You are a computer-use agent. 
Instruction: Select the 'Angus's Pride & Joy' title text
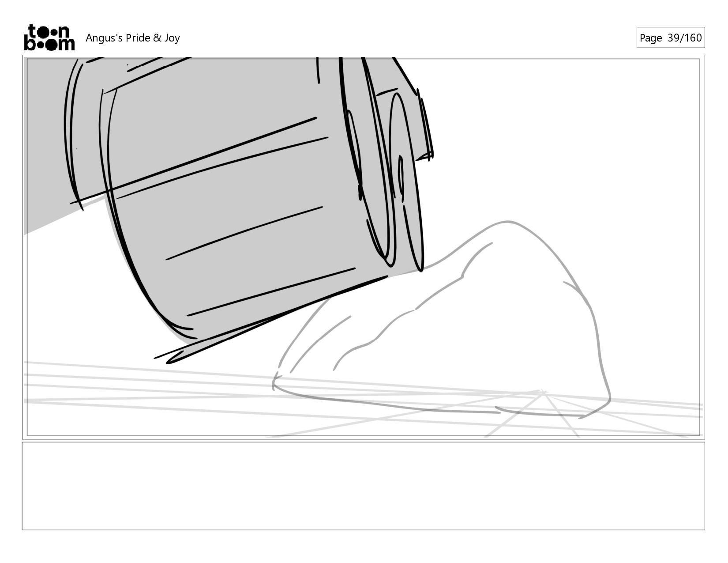click(133, 38)
